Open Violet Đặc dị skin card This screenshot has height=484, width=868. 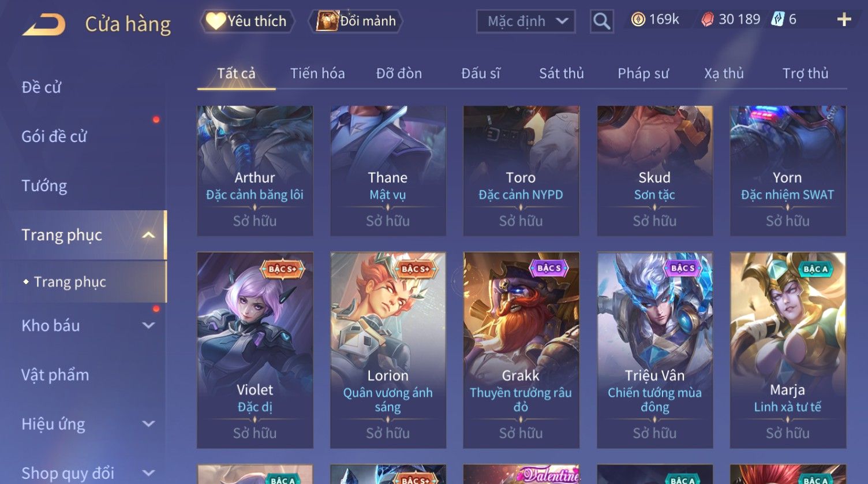click(x=255, y=350)
